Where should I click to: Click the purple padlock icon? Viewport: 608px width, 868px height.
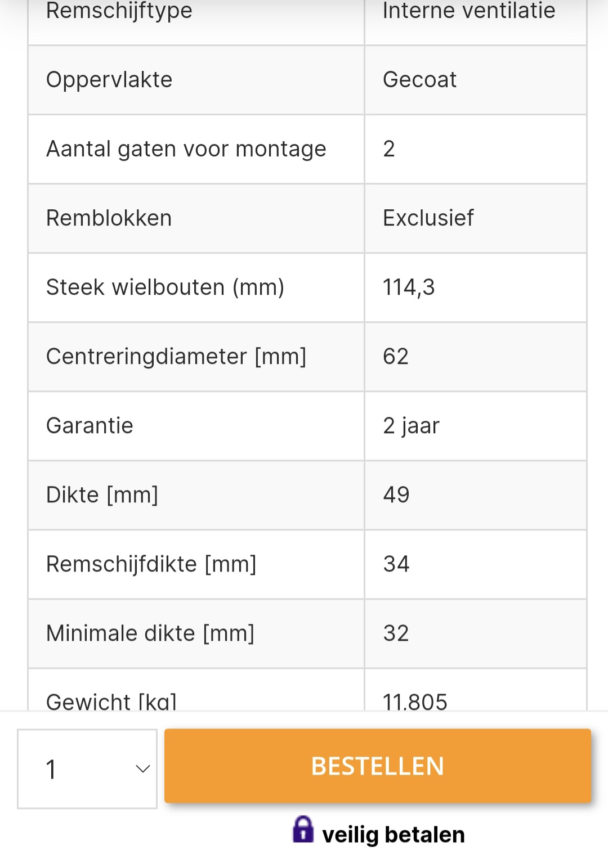pyautogui.click(x=303, y=829)
